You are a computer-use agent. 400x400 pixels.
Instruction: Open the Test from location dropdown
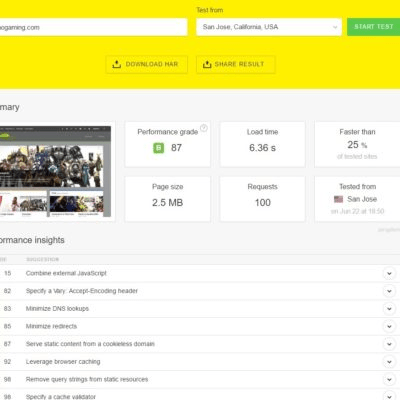coord(269,27)
